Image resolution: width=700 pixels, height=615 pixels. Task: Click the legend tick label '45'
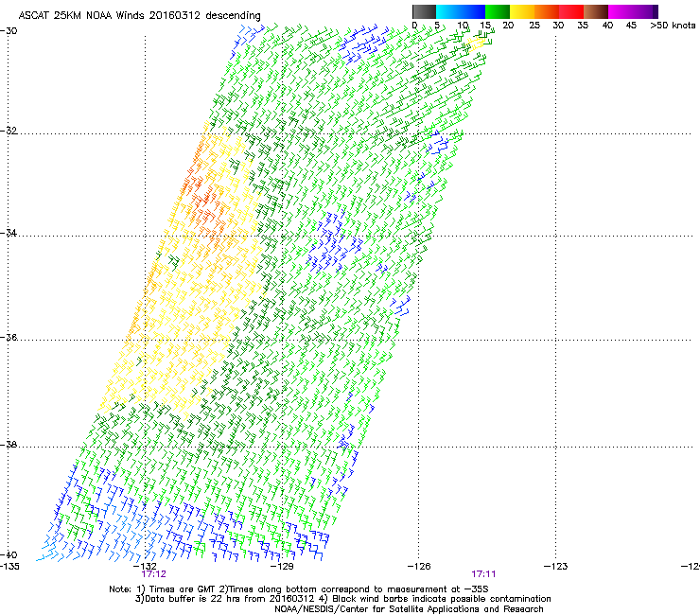[x=631, y=26]
